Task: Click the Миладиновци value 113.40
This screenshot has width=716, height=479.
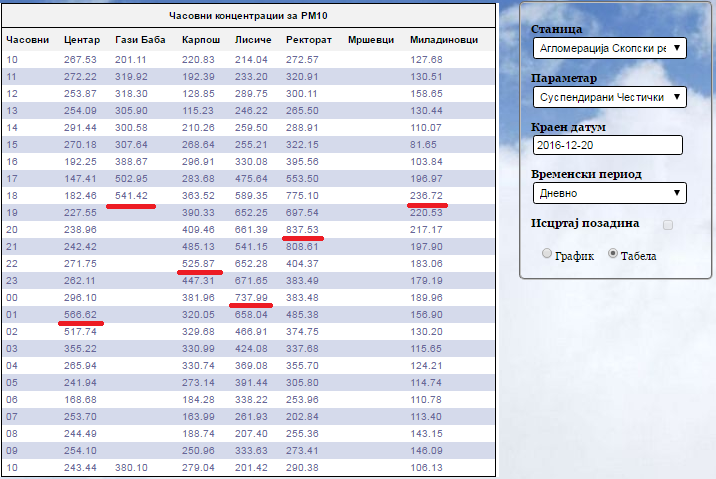Action: [x=426, y=416]
